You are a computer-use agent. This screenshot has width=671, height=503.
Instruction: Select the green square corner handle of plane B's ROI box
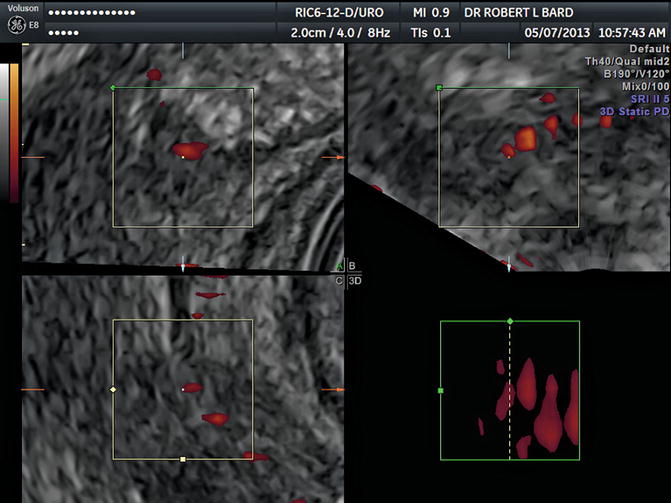coord(440,88)
